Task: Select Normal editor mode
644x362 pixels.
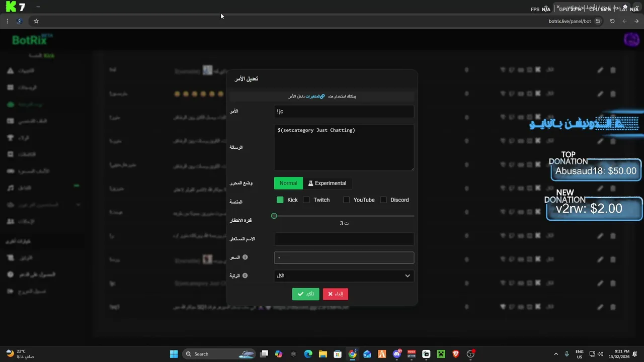Action: coord(288,184)
